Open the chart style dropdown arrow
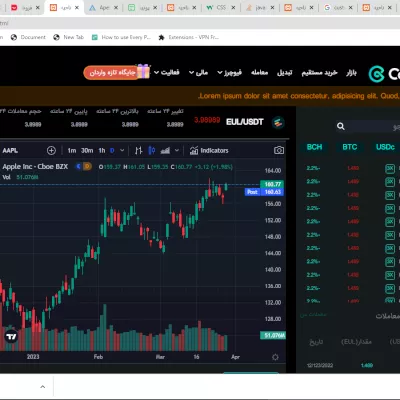400x400 pixels. point(177,151)
